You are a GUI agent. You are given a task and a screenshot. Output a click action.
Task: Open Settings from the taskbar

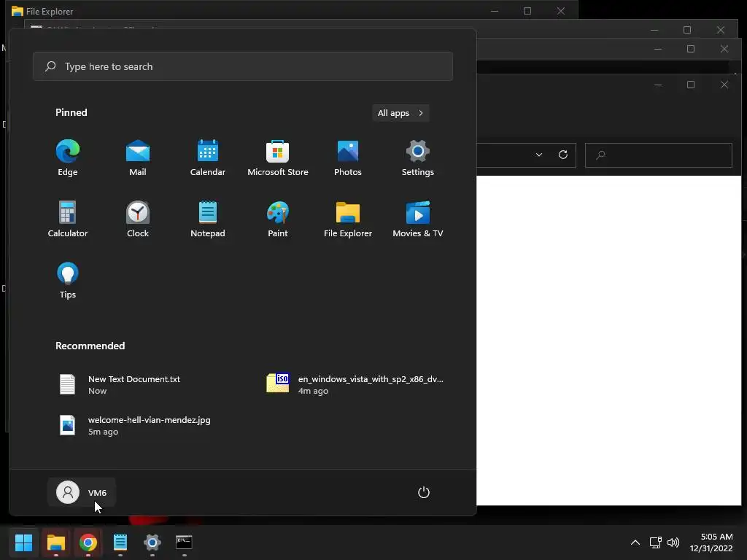point(152,542)
